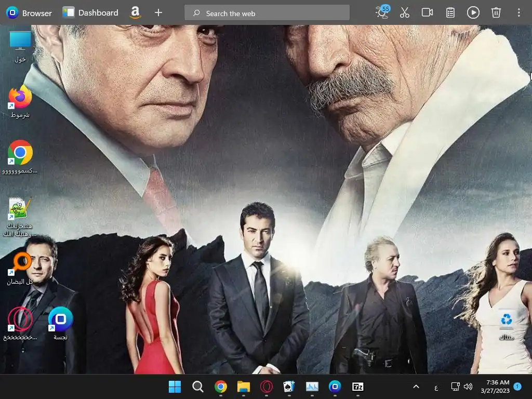Select the scissors snip tool

[404, 13]
